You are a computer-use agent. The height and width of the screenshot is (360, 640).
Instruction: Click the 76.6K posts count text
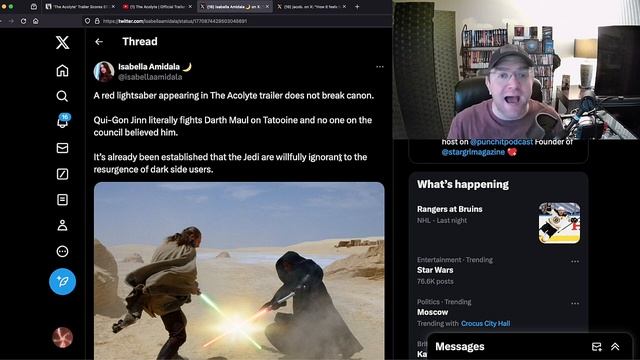(435, 281)
